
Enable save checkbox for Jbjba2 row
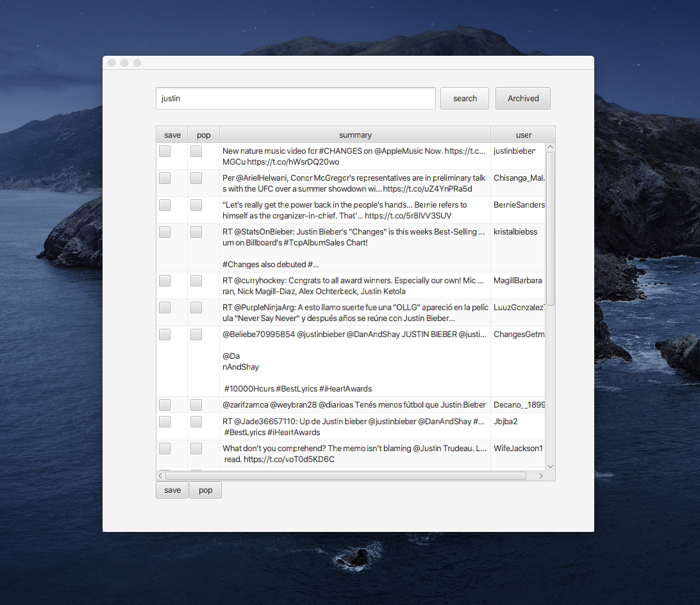165,422
